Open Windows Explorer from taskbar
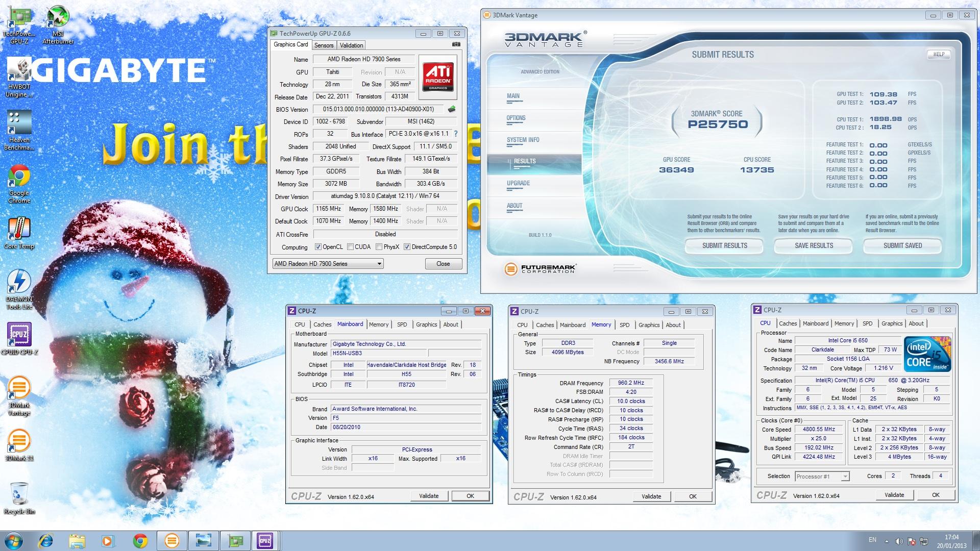The width and height of the screenshot is (980, 551). 77,541
